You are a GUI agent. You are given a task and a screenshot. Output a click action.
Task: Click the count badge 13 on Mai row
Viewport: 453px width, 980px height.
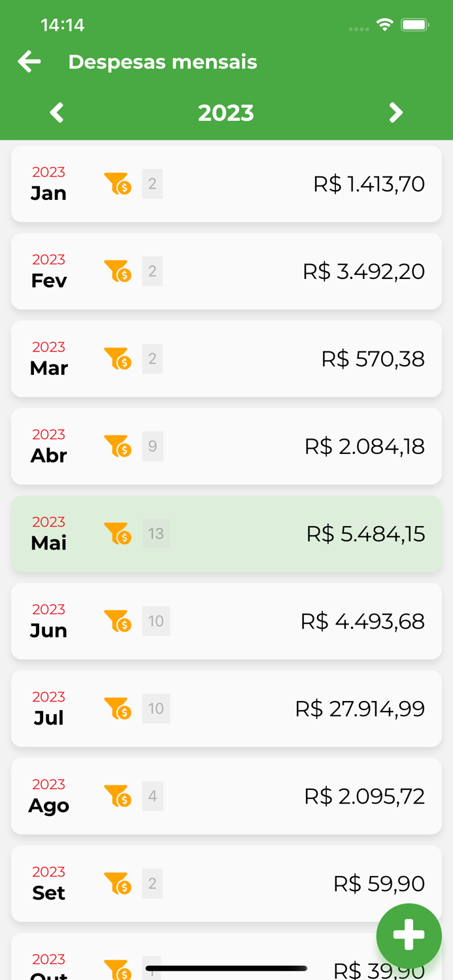pos(156,534)
